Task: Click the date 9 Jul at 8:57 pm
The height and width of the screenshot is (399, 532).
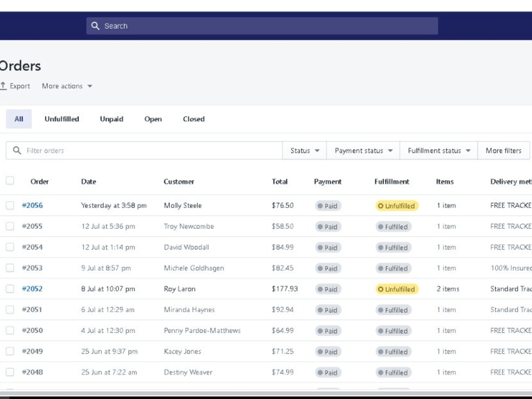Action: pos(106,268)
